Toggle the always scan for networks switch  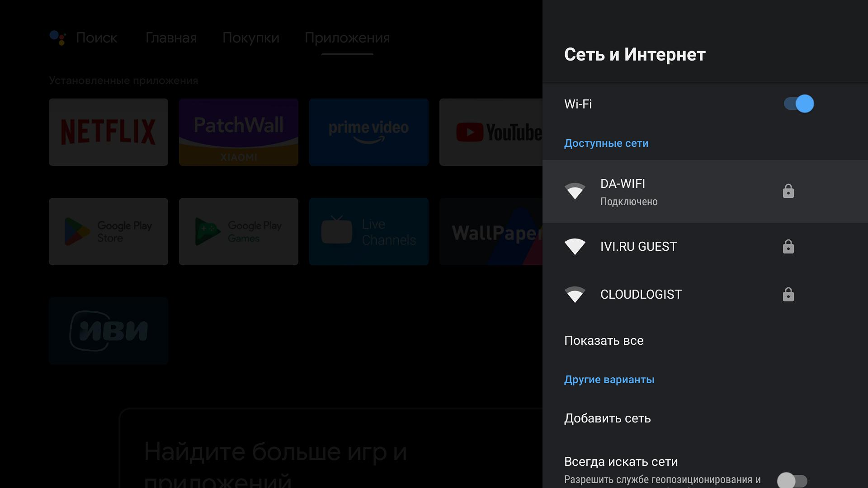pos(792,480)
